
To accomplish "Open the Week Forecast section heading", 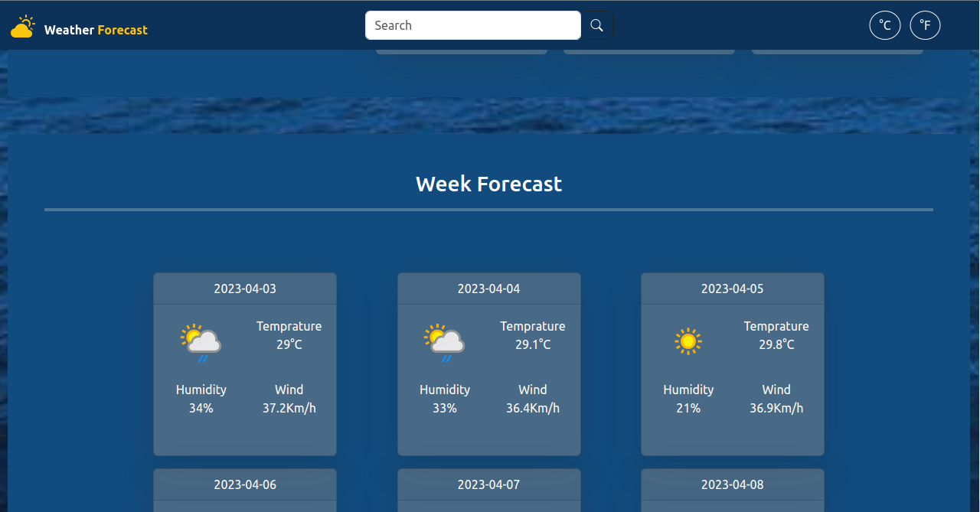I will [x=488, y=184].
